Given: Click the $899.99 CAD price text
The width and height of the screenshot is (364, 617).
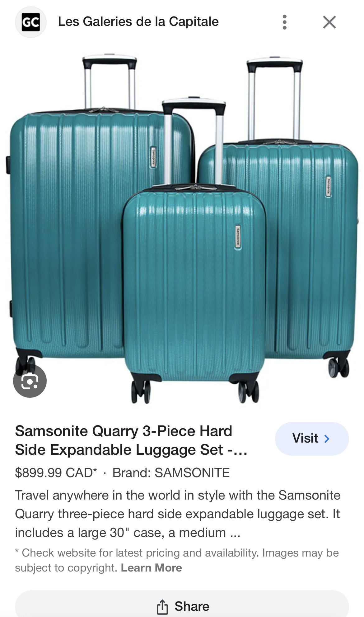Looking at the screenshot, I should [x=56, y=473].
